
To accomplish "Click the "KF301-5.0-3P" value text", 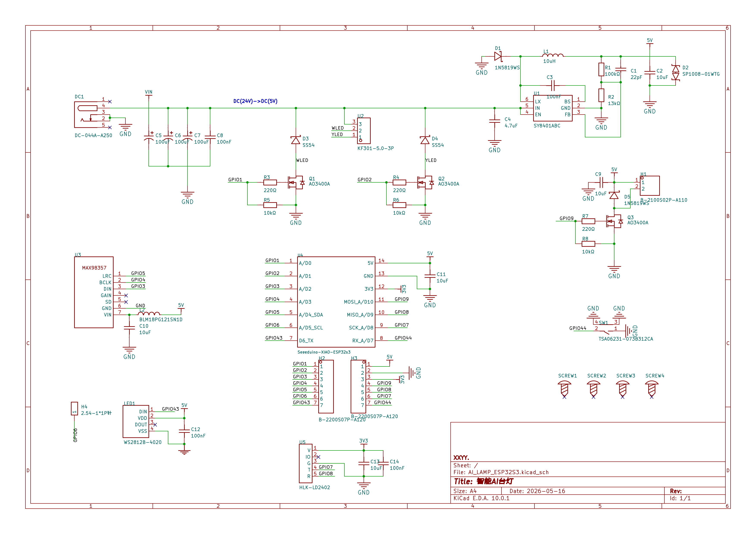I will tap(376, 148).
